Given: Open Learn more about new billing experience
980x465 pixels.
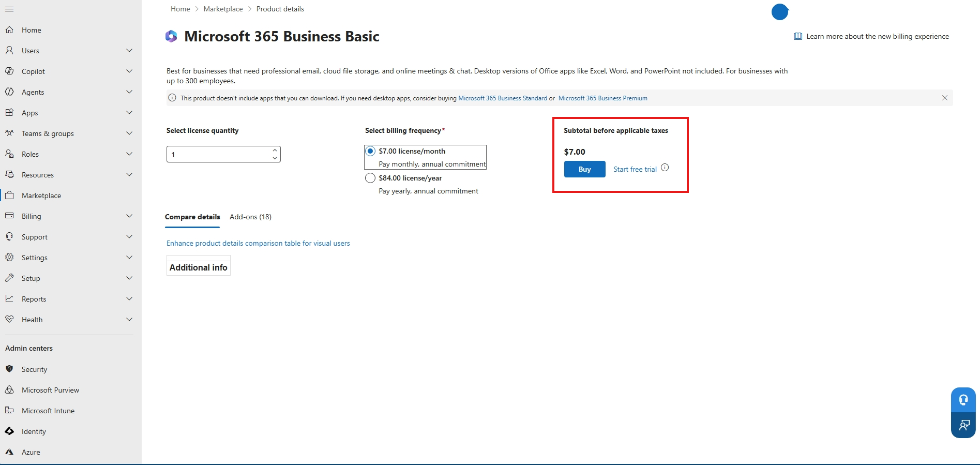Looking at the screenshot, I should coord(872,36).
